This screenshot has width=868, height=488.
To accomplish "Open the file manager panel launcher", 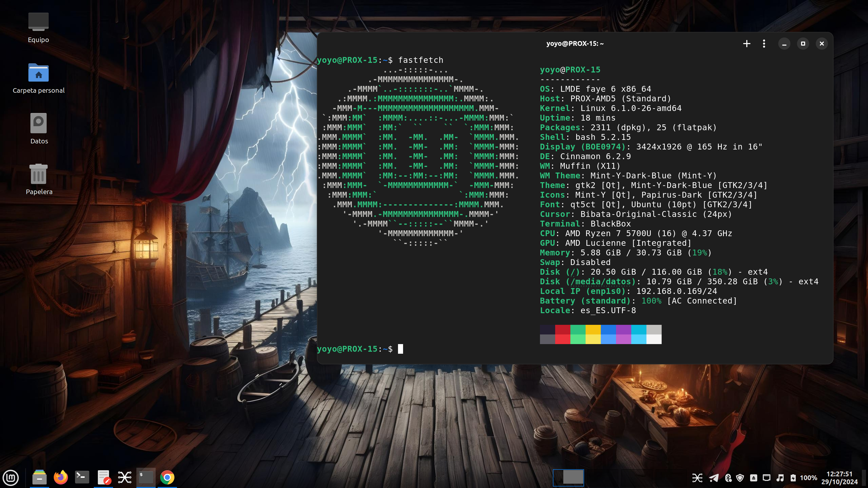I will click(40, 477).
